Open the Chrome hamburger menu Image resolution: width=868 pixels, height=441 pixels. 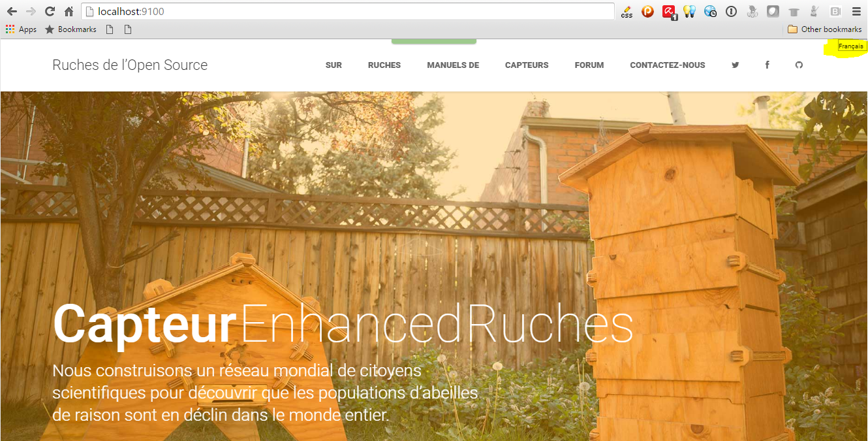(856, 12)
